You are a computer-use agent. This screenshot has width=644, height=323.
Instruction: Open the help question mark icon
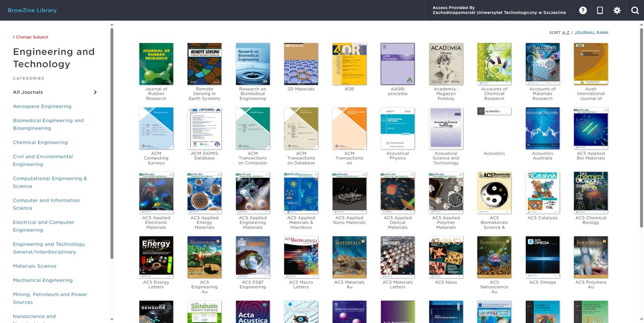click(x=583, y=10)
